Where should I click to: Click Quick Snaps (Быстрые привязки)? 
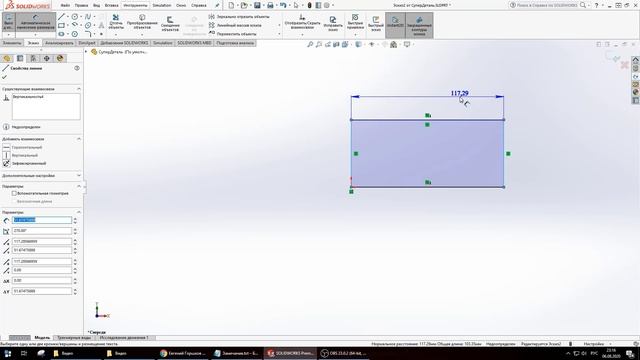[x=355, y=22]
